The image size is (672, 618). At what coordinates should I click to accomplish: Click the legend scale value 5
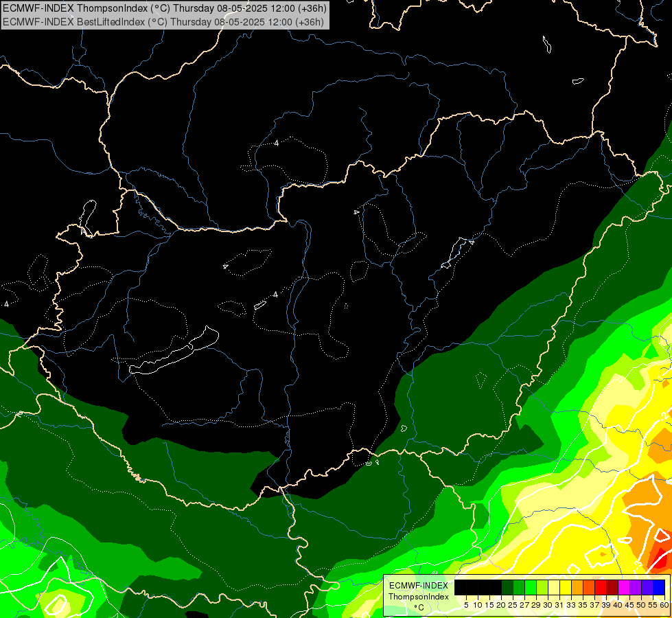pyautogui.click(x=466, y=605)
